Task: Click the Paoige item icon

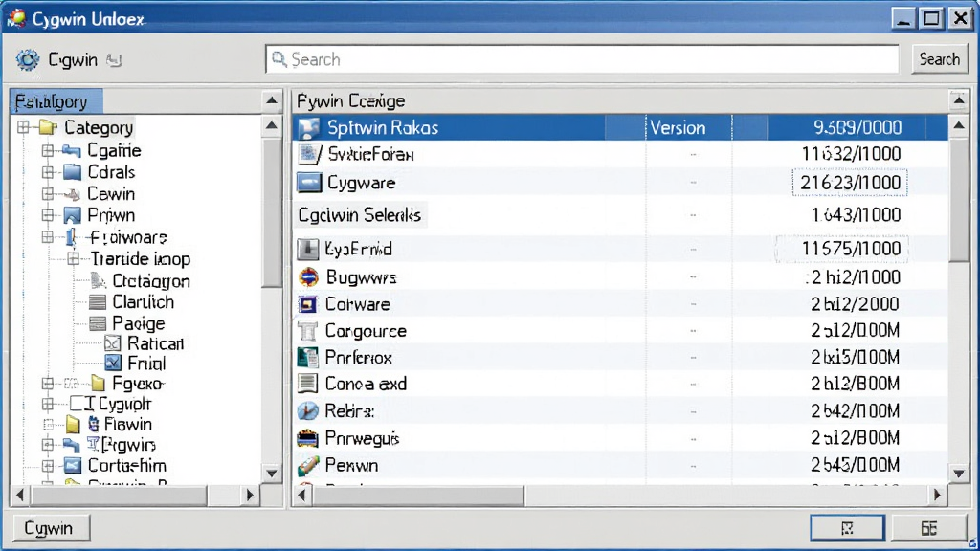Action: pos(98,323)
